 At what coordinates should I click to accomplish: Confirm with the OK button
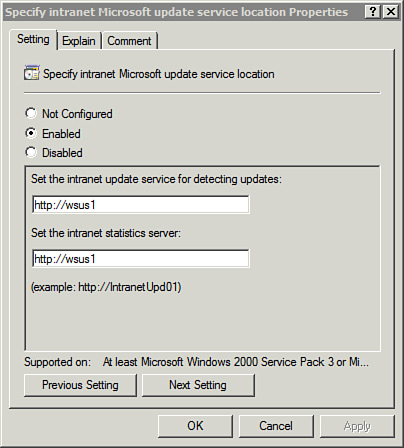coord(195,426)
